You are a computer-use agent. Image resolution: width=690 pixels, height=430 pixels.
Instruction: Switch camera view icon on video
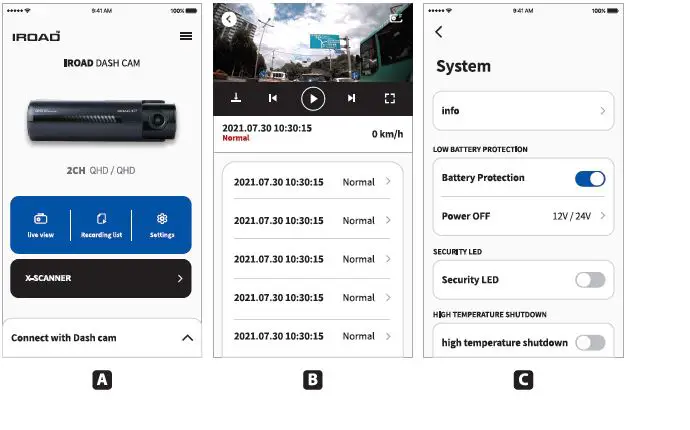point(396,18)
